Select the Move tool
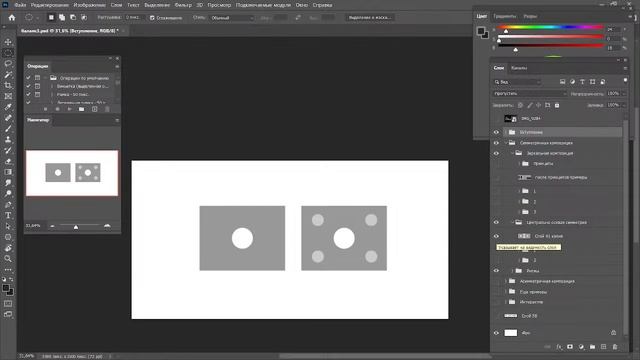The image size is (640, 360). click(x=8, y=42)
